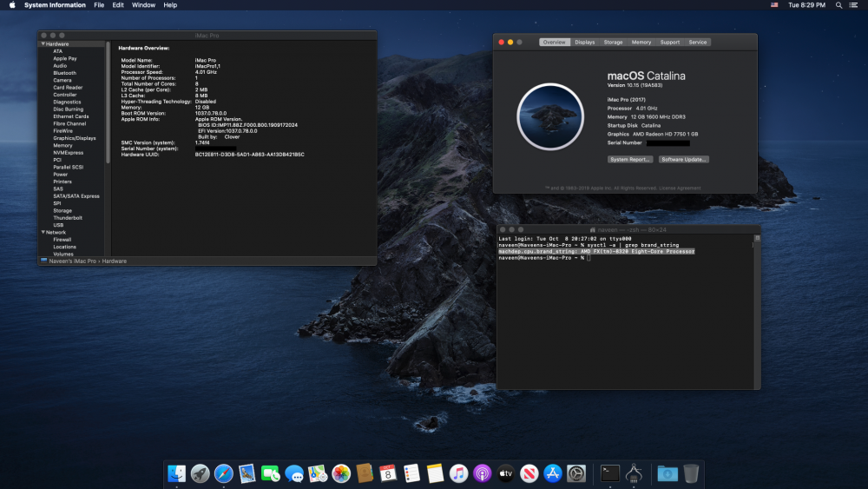Select Apple Pay in sidebar

(65, 58)
